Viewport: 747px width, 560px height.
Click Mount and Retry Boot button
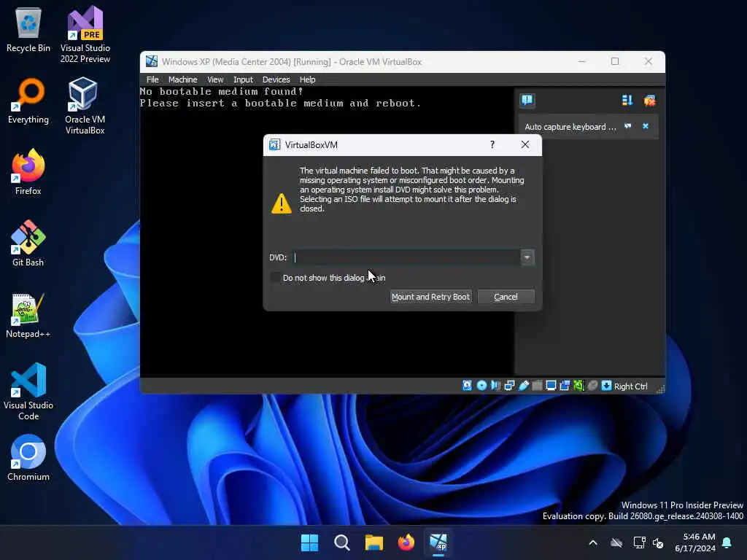click(430, 297)
